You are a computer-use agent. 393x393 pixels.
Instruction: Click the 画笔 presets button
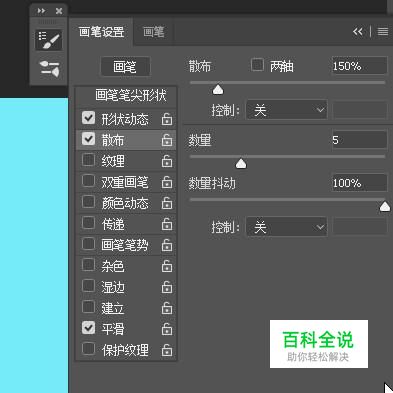(125, 67)
